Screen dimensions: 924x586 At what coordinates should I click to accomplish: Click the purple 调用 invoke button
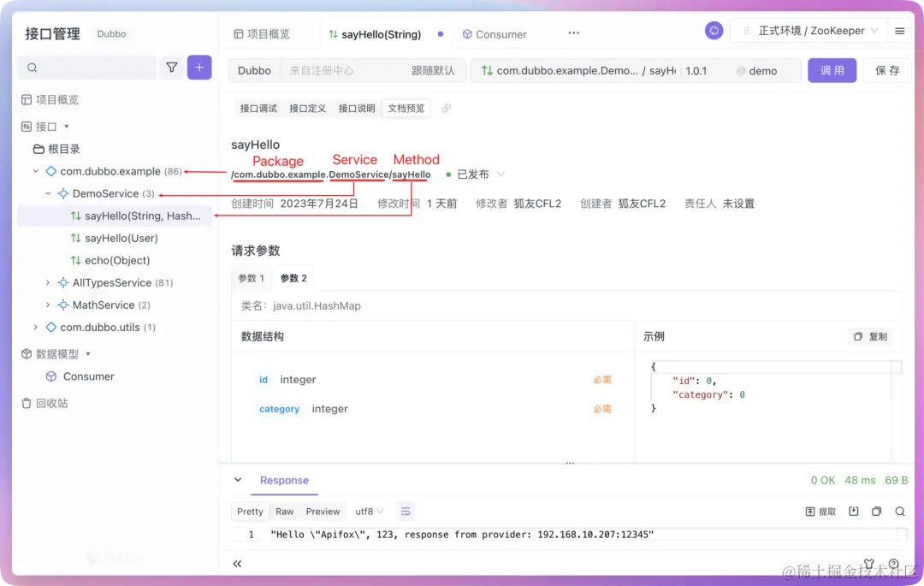coord(832,72)
